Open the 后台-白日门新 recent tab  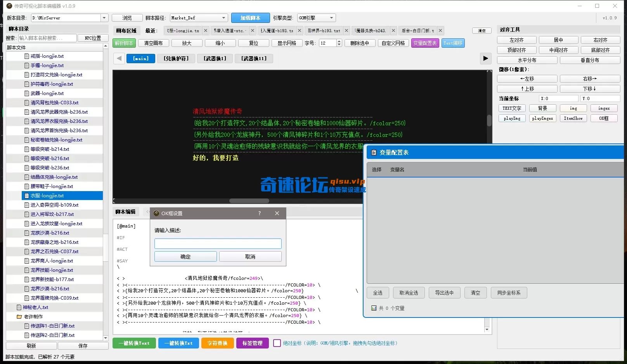(417, 31)
